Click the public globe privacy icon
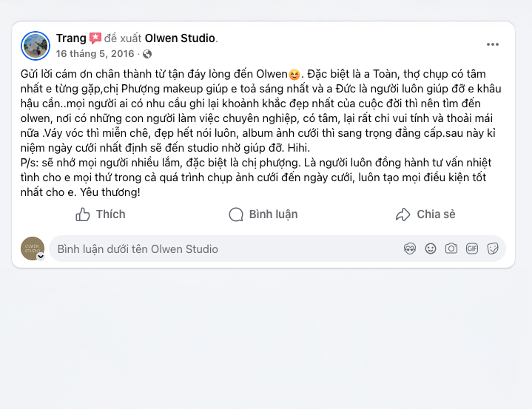Viewport: 532px width, 409px height. [147, 54]
